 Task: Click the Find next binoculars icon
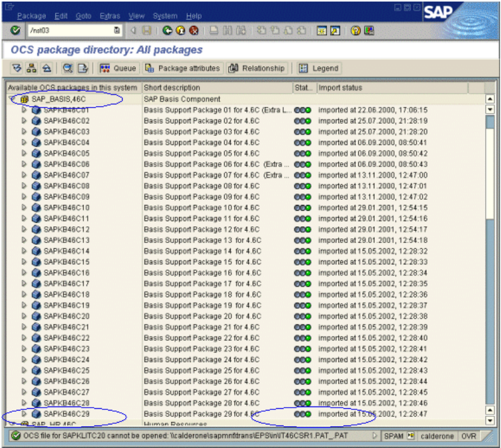[x=241, y=31]
